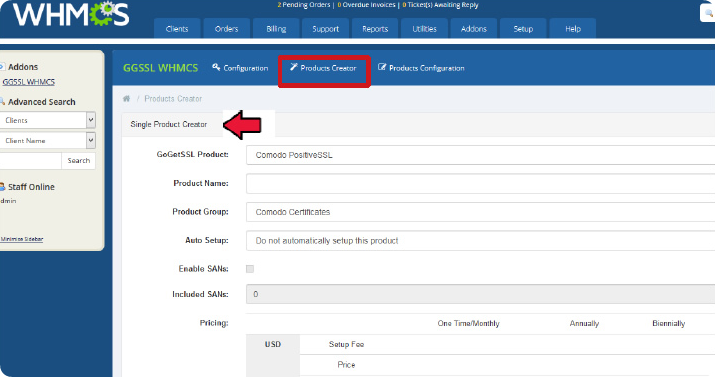Viewport: 715px width, 377px height.
Task: Open the Clients search type dropdown
Action: click(x=47, y=120)
